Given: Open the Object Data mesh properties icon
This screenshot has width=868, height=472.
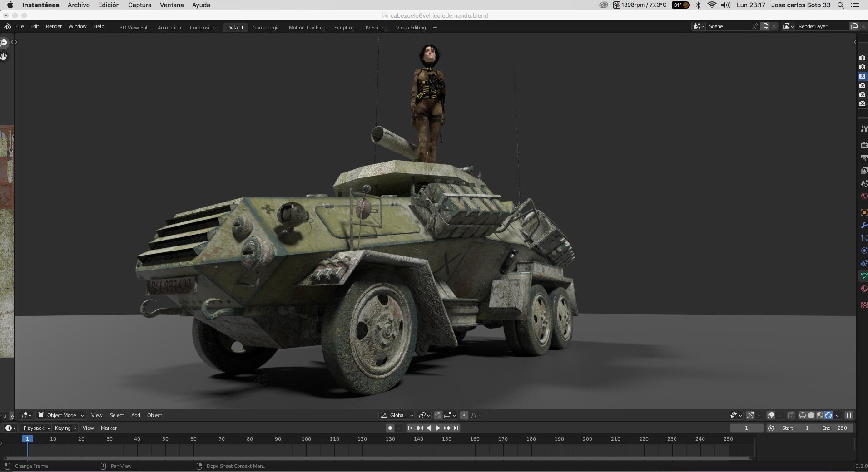Looking at the screenshot, I should pyautogui.click(x=863, y=276).
